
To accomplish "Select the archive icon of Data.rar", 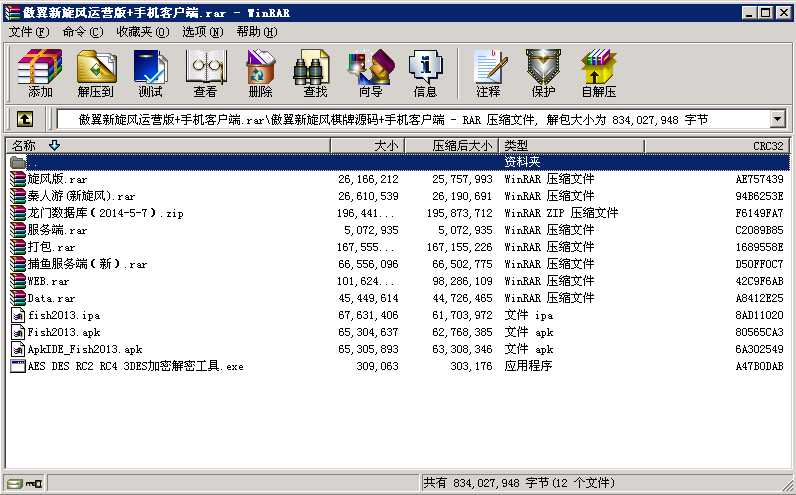I will point(18,298).
